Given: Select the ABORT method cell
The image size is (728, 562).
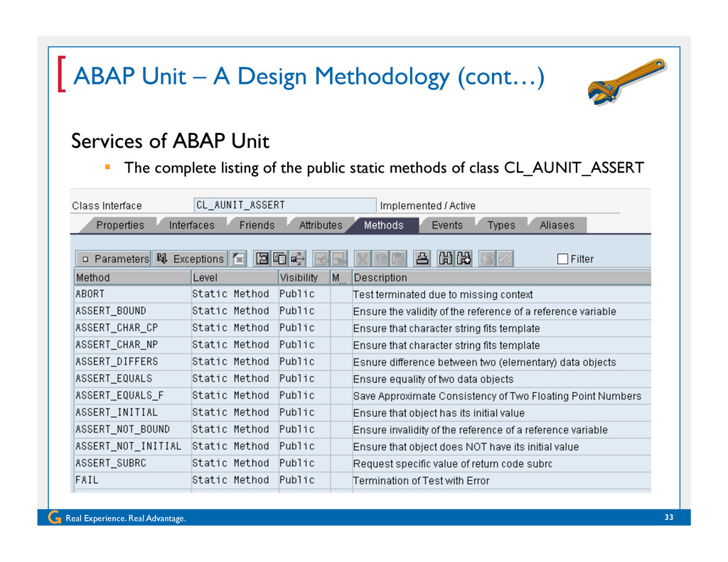Looking at the screenshot, I should pyautogui.click(x=133, y=294).
